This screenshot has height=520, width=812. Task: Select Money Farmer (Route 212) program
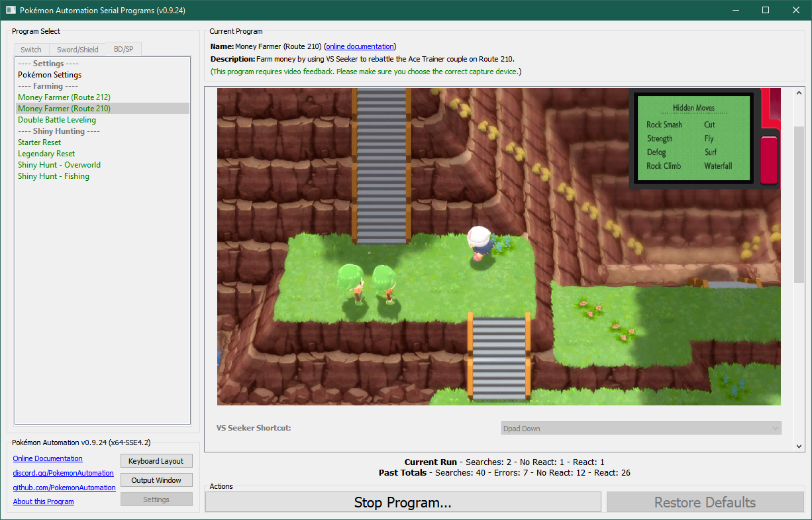[64, 97]
